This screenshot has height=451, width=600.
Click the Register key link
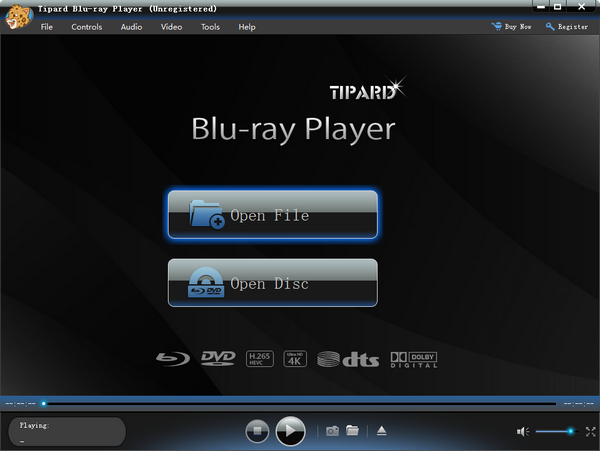pos(567,27)
